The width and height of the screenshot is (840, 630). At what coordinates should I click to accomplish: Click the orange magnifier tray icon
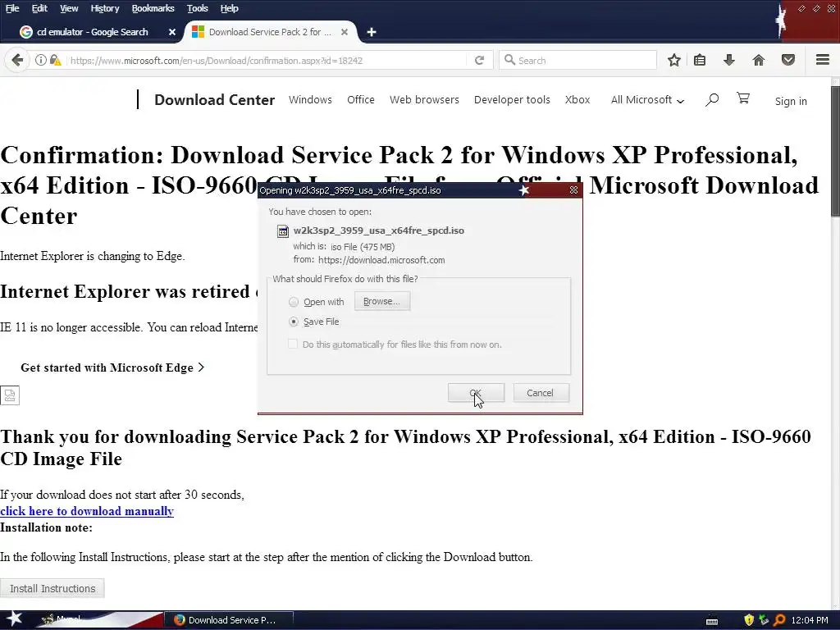779,620
